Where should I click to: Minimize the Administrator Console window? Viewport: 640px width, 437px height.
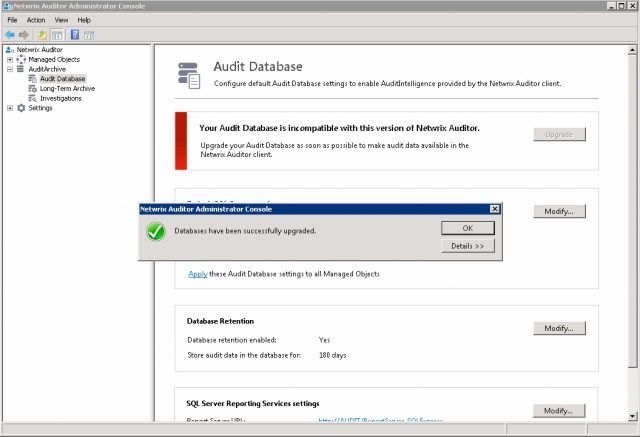(x=611, y=6)
